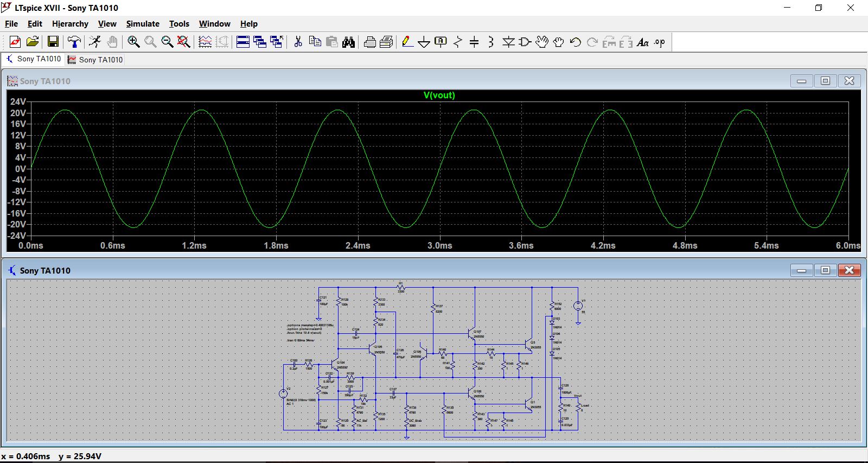Screen dimensions: 868x463
Task: Select transistor Q107 in the schematic
Action: [473, 334]
